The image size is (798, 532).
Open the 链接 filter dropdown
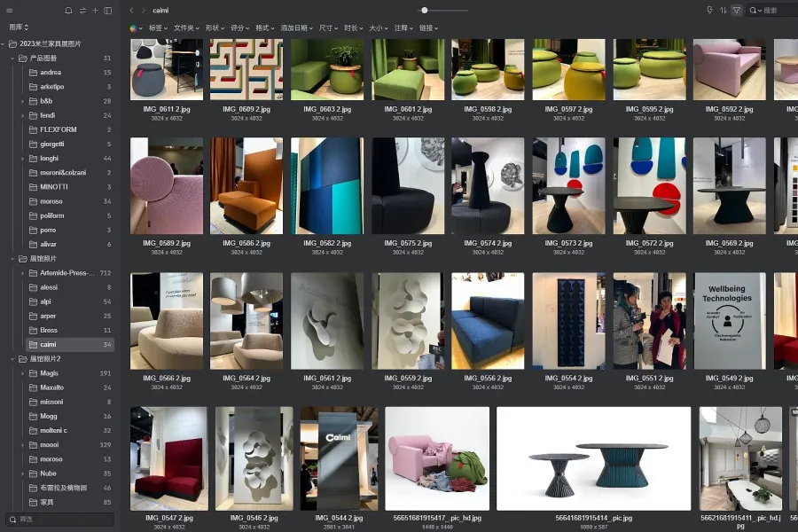click(428, 28)
